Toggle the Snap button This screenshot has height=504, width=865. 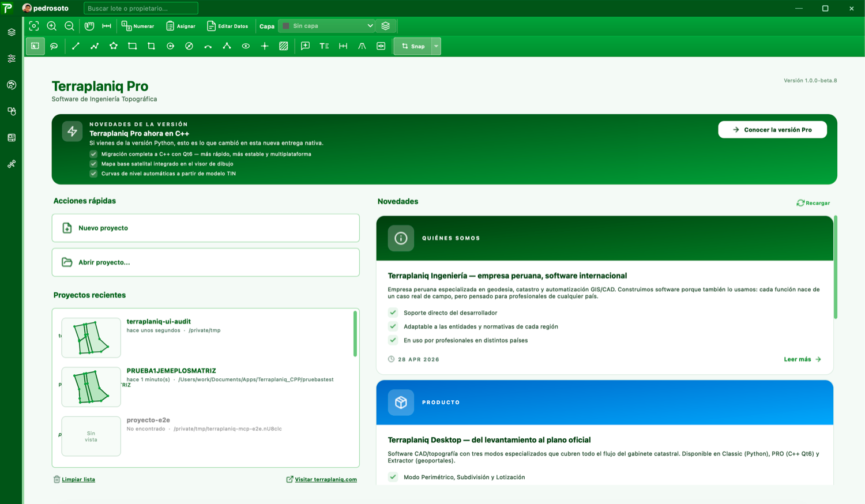(413, 46)
